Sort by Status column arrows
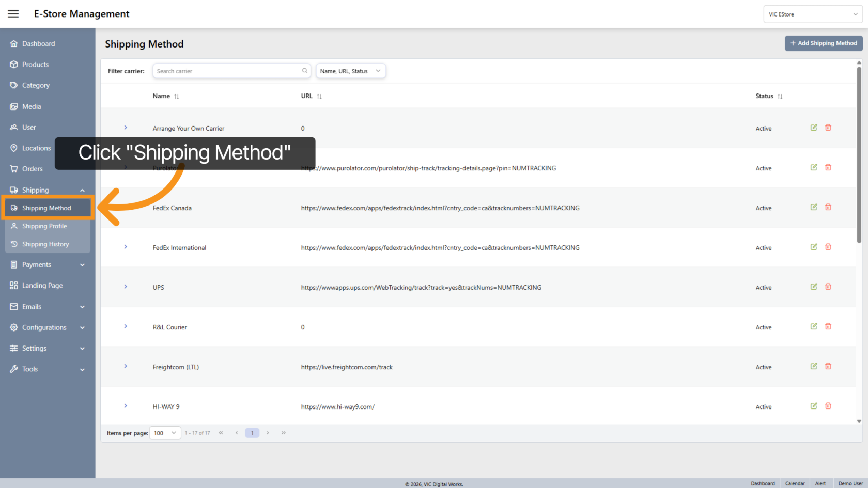The image size is (868, 488). point(780,97)
